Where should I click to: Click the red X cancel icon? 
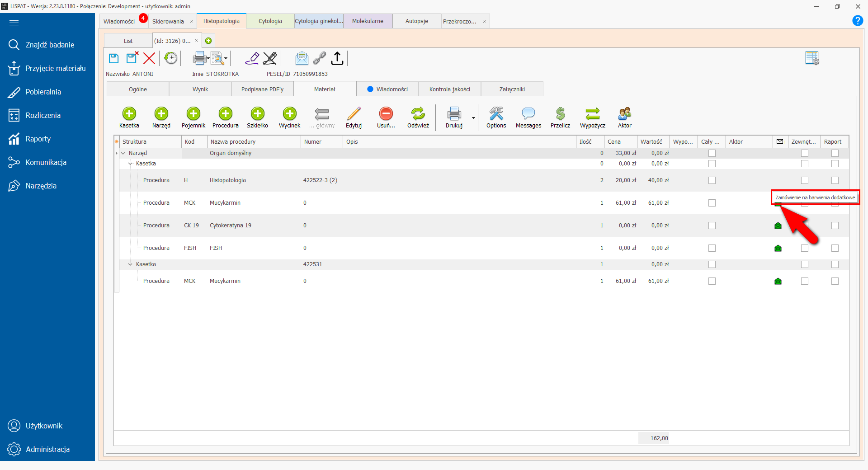click(x=149, y=58)
